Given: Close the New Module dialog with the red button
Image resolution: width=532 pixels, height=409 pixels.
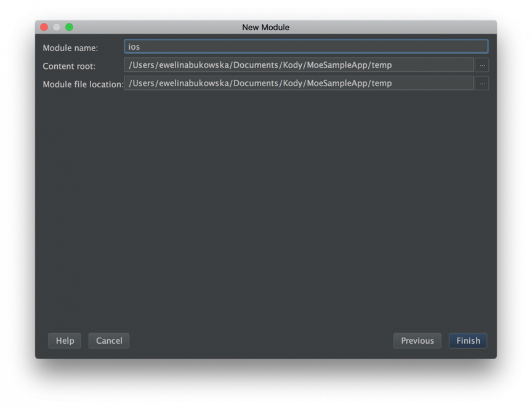Looking at the screenshot, I should 44,27.
